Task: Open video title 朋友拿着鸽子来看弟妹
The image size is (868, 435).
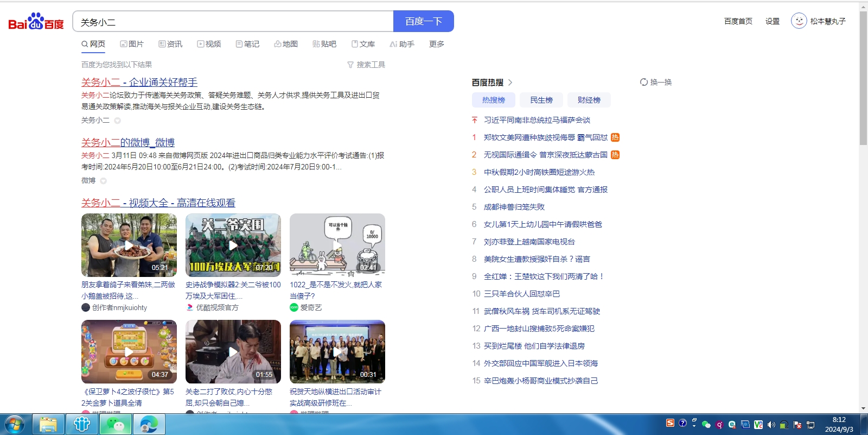Action: [129, 290]
